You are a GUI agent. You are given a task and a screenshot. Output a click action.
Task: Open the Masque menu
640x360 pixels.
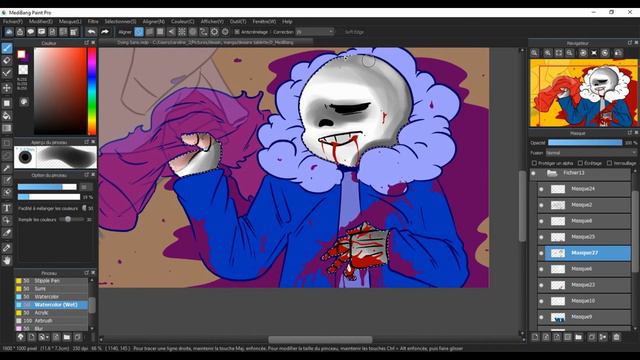point(70,22)
